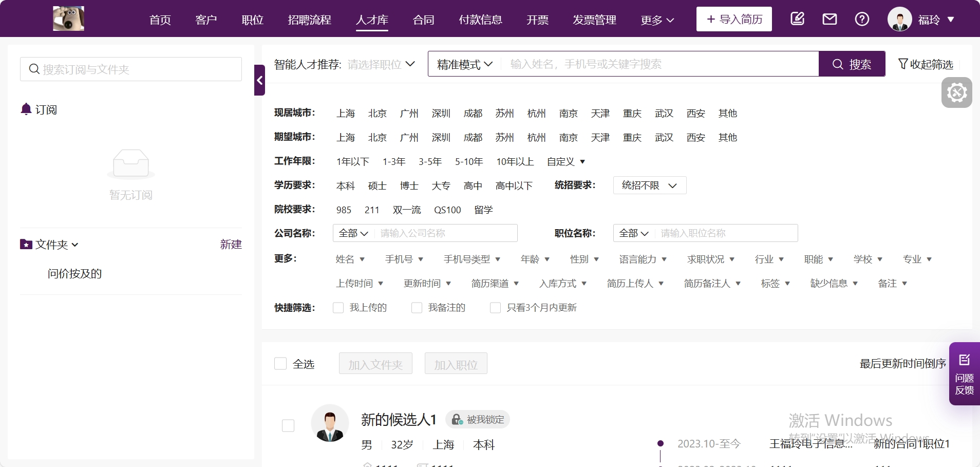Open 招聘流程 menu

click(309, 20)
